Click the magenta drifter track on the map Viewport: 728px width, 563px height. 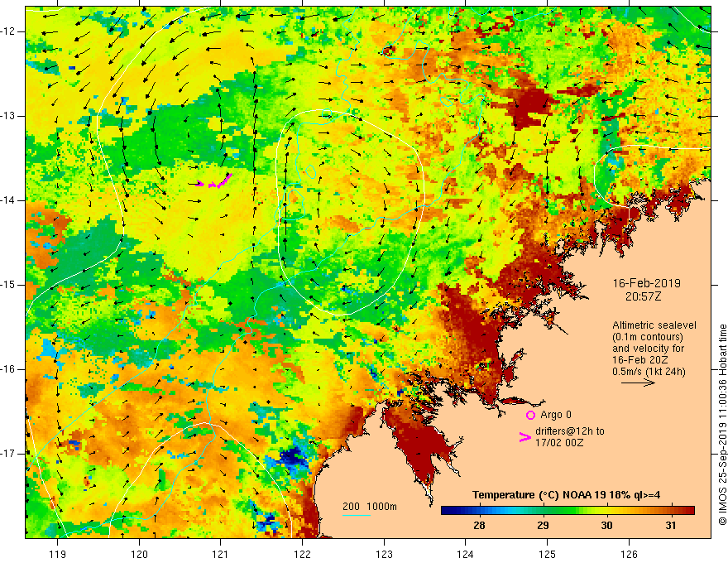click(x=213, y=180)
